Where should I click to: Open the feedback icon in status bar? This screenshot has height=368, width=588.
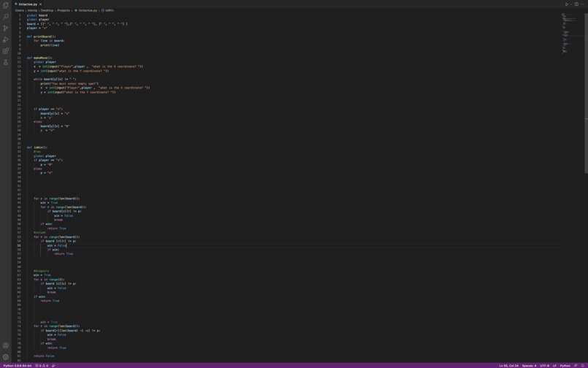click(576, 365)
